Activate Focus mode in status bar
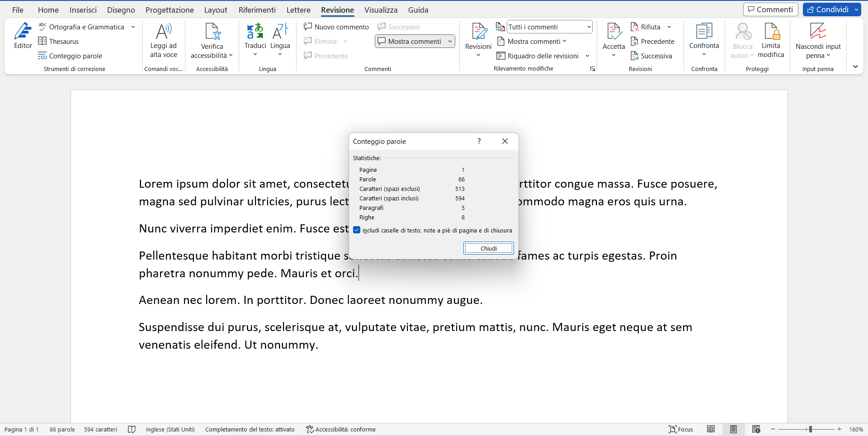Screen dimensions: 868x436 pos(681,429)
